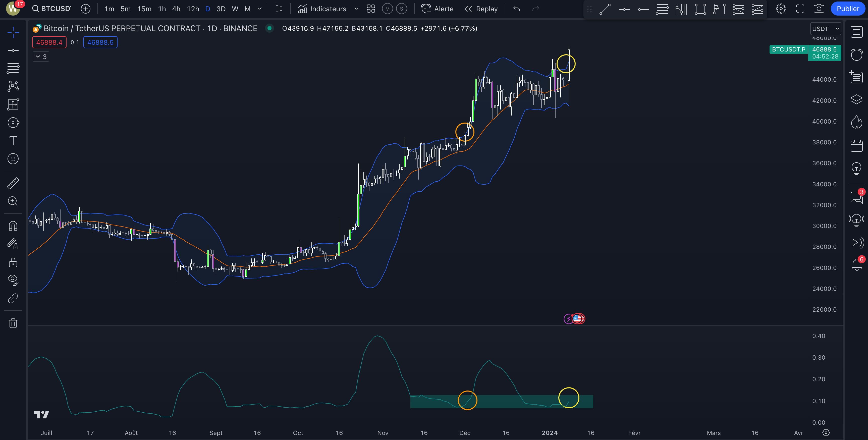Viewport: 868px width, 440px height.
Task: Select the 1m timeframe
Action: tap(109, 9)
